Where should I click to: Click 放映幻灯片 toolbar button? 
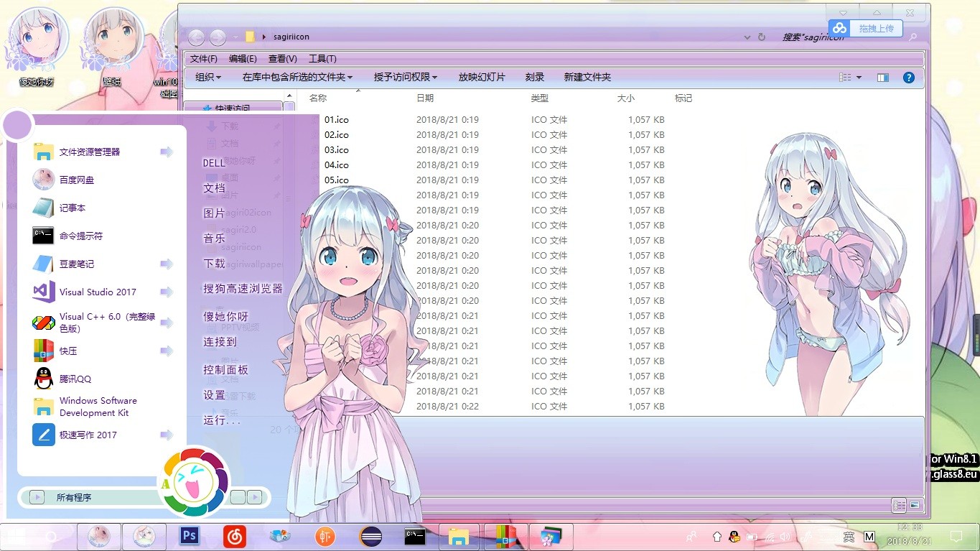click(482, 77)
